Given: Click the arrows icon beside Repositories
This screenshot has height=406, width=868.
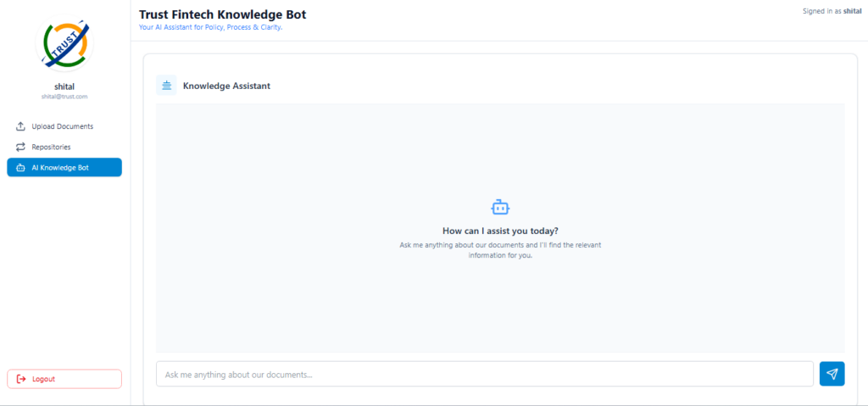Looking at the screenshot, I should pos(20,147).
